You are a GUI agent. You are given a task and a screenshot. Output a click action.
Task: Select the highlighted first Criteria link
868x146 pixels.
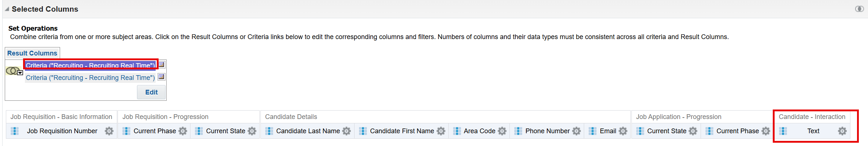tap(90, 65)
